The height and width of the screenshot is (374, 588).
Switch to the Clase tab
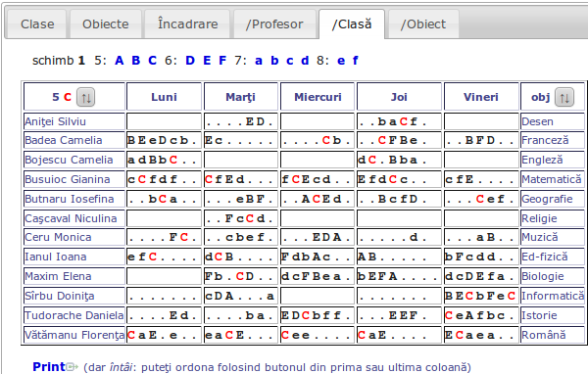point(37,24)
